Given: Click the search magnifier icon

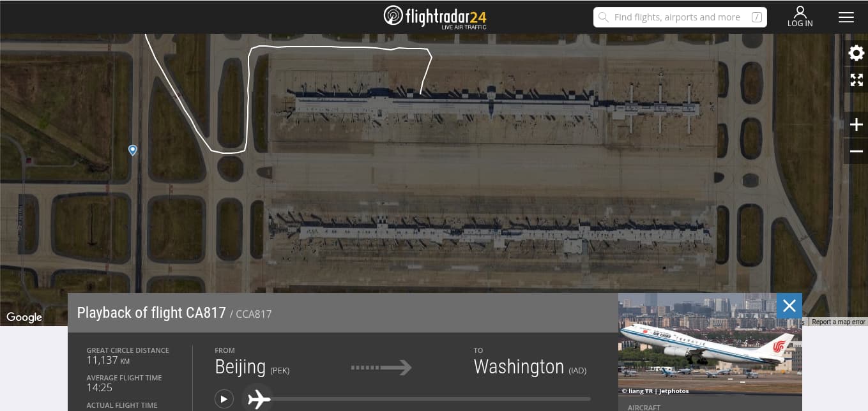Looking at the screenshot, I should pos(603,17).
